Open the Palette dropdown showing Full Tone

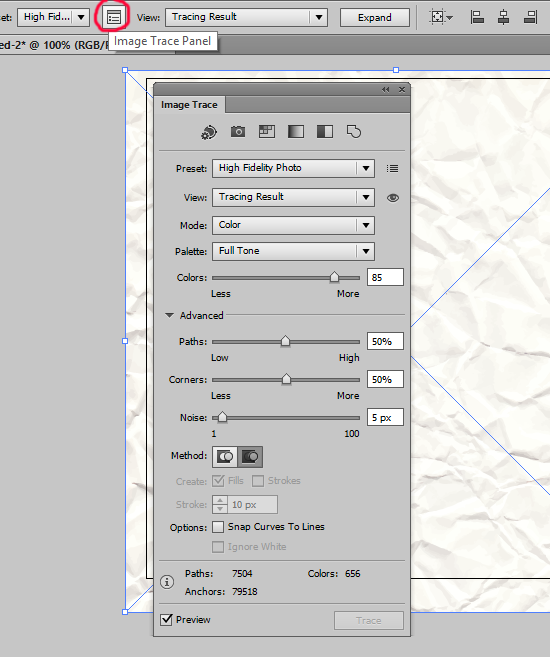(293, 251)
